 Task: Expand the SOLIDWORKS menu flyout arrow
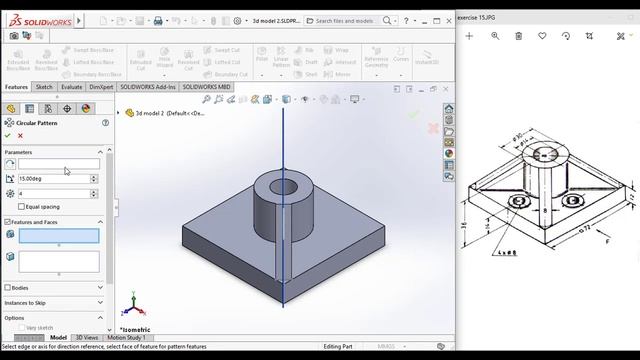(x=79, y=20)
